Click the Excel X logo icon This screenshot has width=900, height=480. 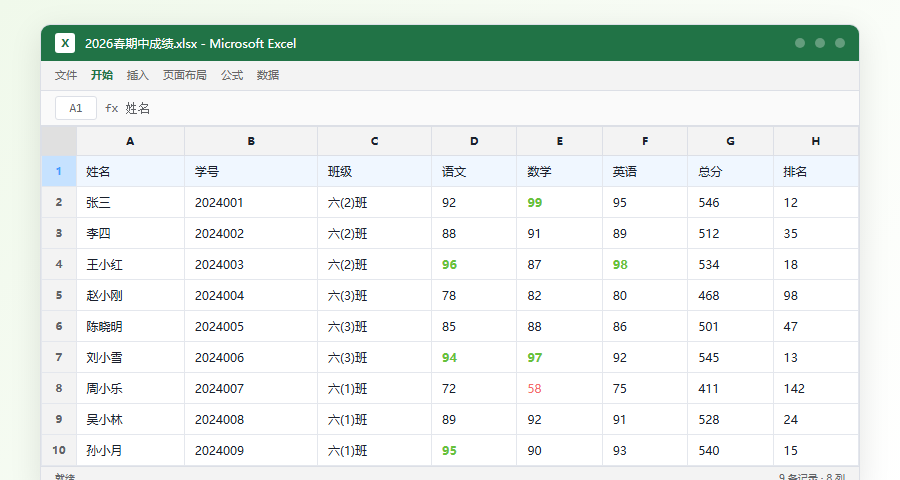click(65, 43)
